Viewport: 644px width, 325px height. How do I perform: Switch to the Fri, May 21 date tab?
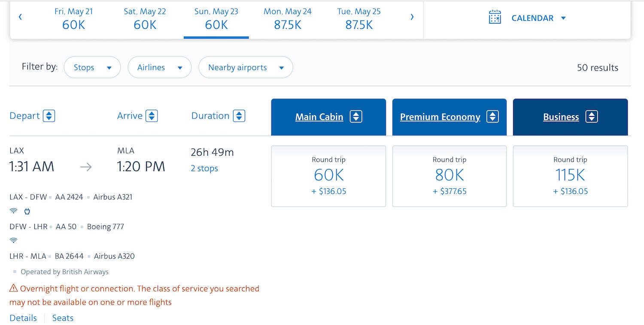coord(74,18)
